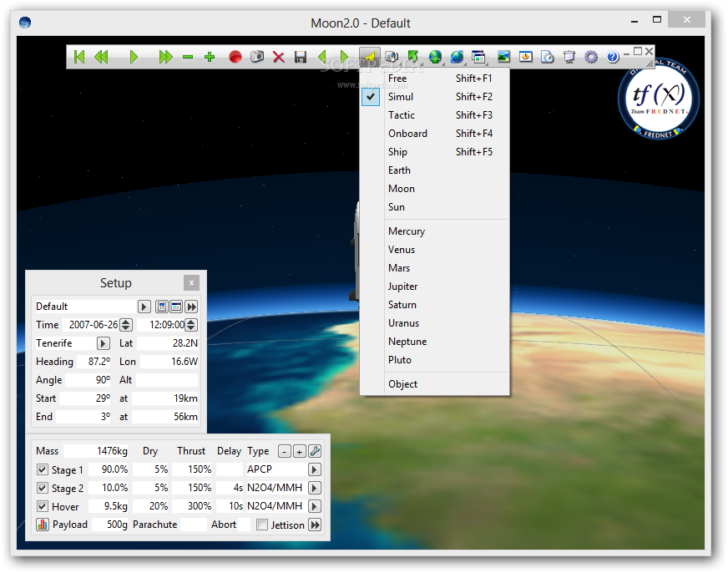Click the red X delete icon

coord(279,57)
